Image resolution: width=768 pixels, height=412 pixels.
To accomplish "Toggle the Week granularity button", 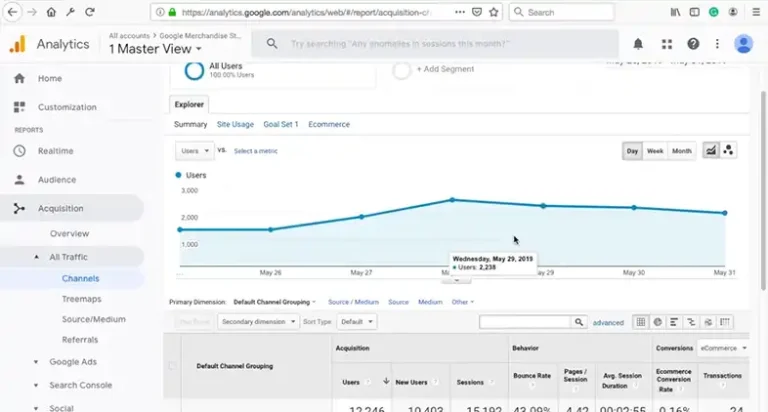I will [655, 151].
